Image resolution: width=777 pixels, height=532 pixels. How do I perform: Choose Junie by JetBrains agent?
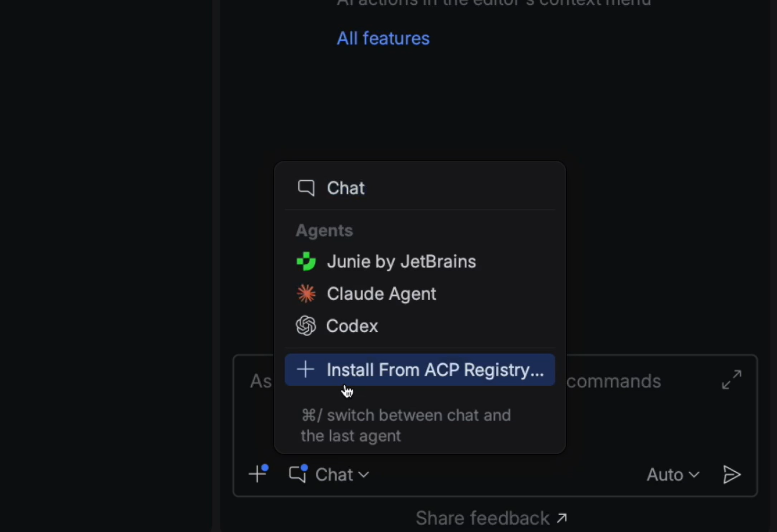(x=401, y=262)
